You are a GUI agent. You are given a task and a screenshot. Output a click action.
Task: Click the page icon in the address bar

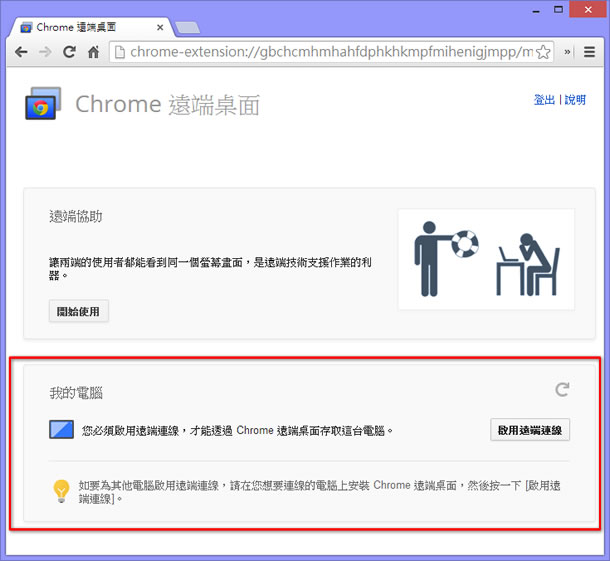(x=120, y=52)
